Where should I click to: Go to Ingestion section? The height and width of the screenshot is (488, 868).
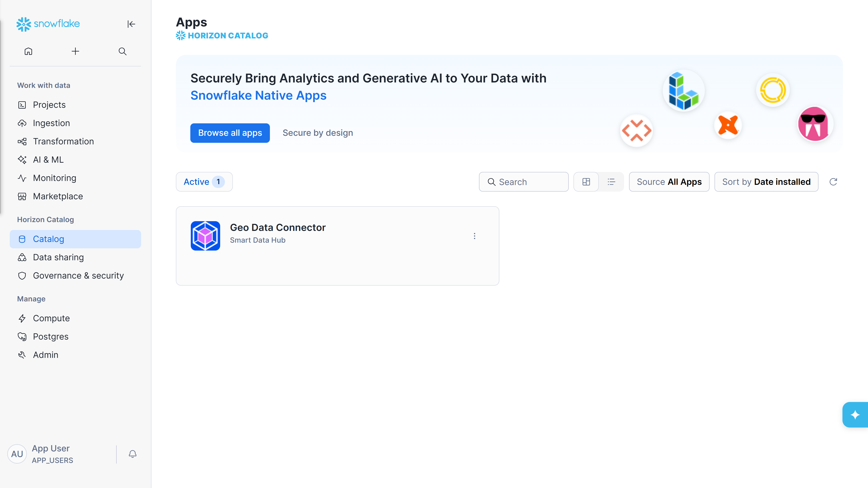pos(75,123)
